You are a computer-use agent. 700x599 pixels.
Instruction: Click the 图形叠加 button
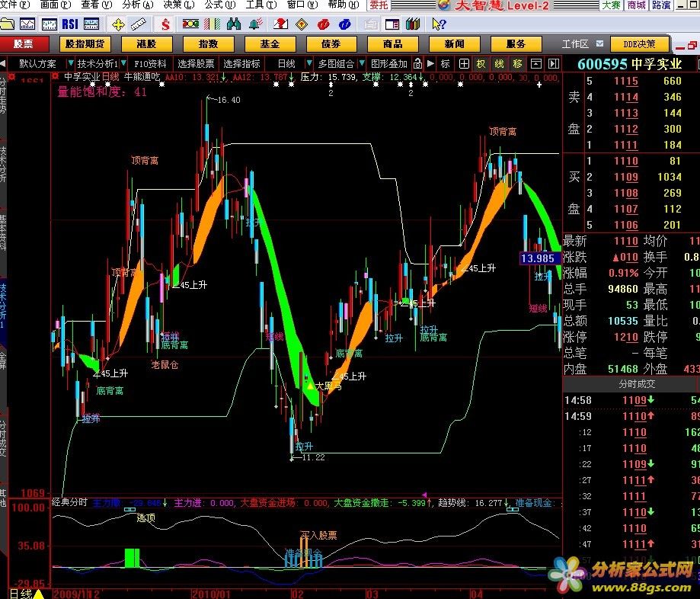coord(388,63)
